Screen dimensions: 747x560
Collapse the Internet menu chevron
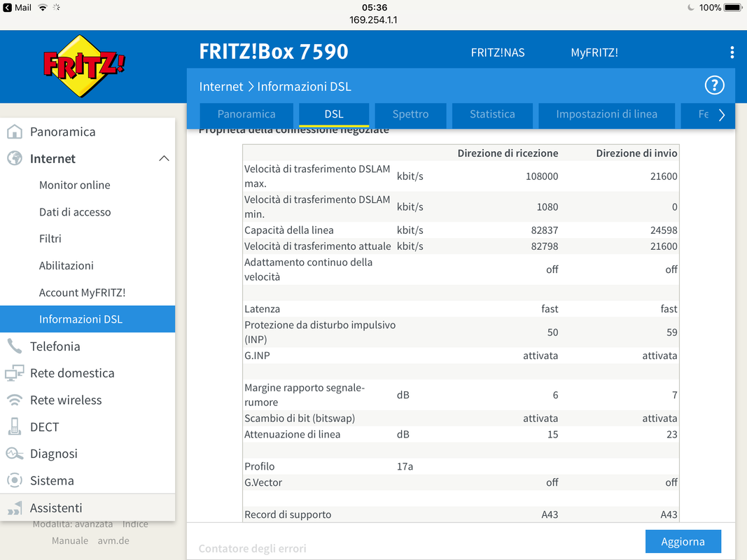164,159
